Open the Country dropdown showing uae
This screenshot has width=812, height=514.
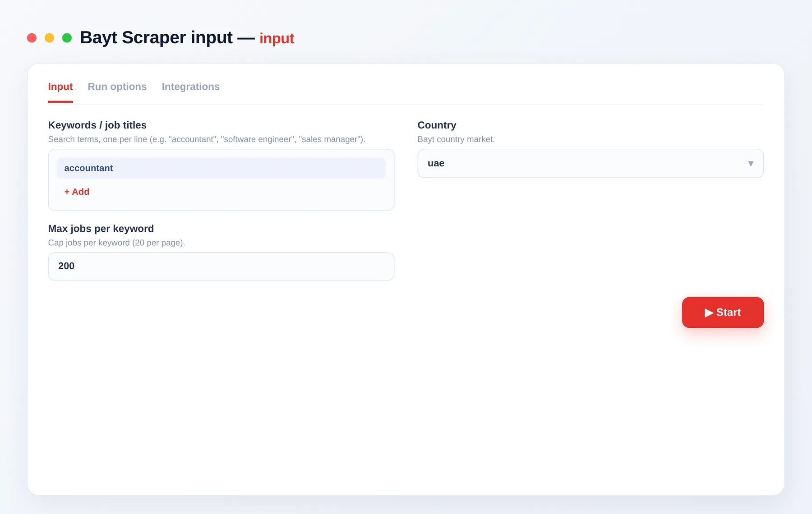pyautogui.click(x=591, y=163)
